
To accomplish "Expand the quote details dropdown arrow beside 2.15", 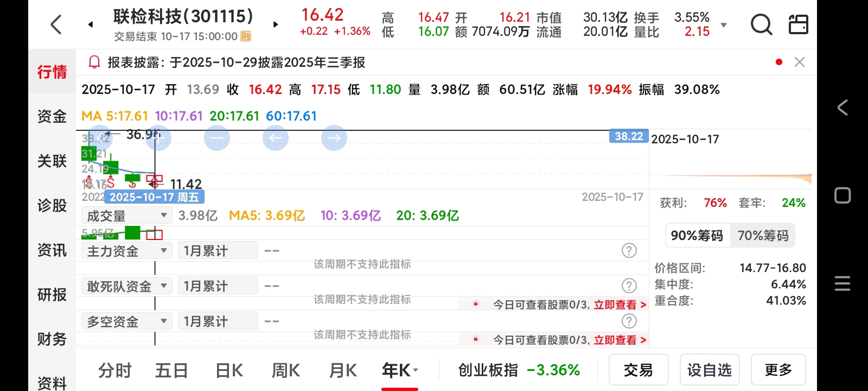I will click(723, 25).
